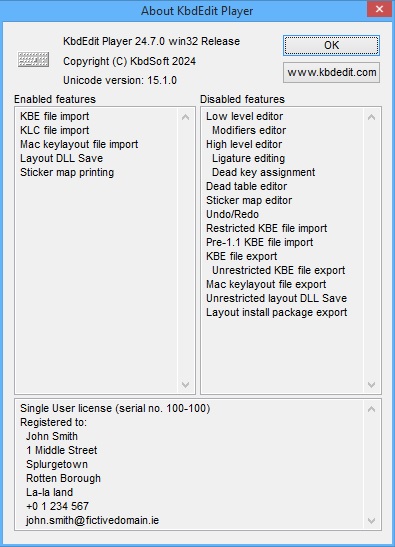
Task: Open the www.kbdedit.com website button
Action: click(331, 73)
